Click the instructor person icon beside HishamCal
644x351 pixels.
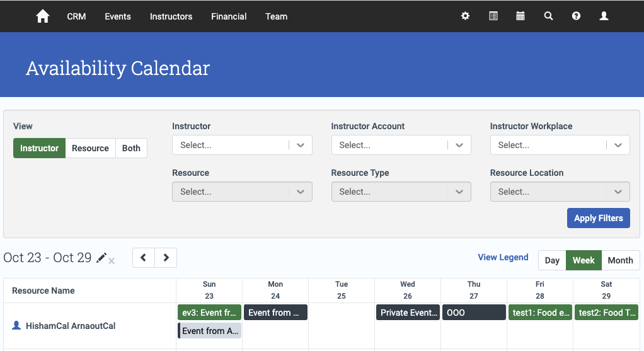[16, 326]
